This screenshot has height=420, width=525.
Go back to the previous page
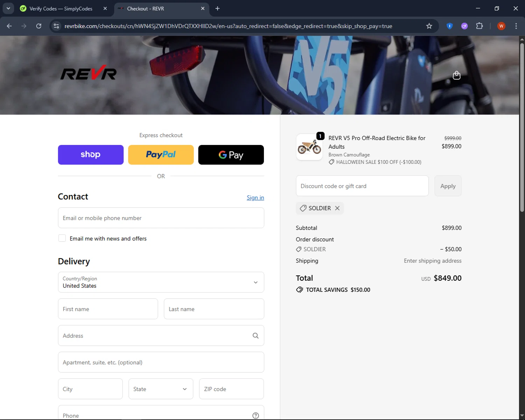tap(9, 26)
